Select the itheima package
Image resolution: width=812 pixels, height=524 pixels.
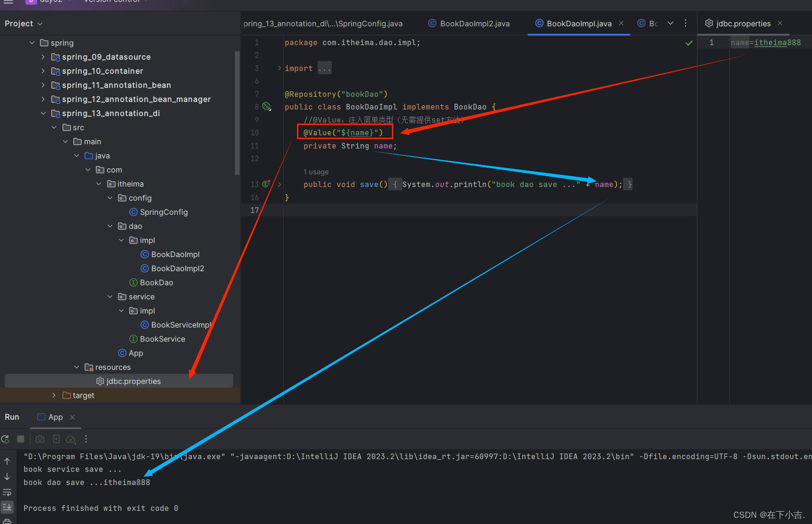(125, 184)
